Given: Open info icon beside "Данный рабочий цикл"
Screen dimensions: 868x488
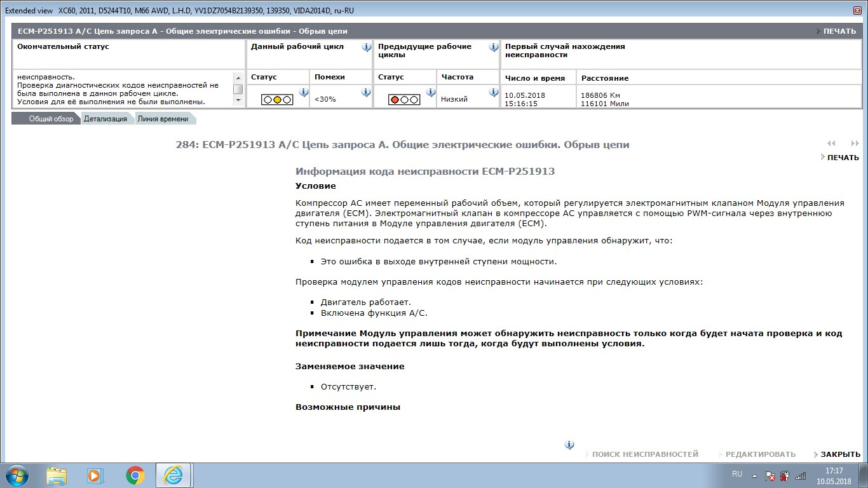Looking at the screenshot, I should coord(367,47).
